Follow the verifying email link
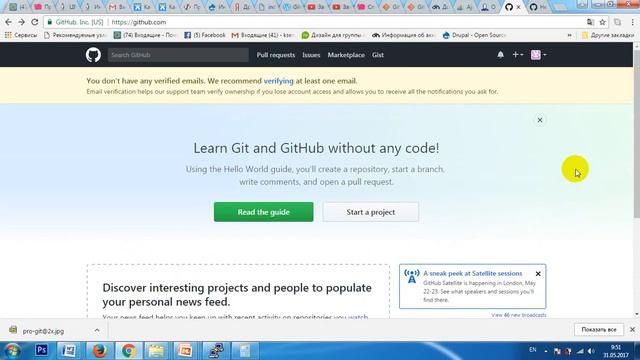Viewport: 640px width, 360px height. click(x=278, y=81)
